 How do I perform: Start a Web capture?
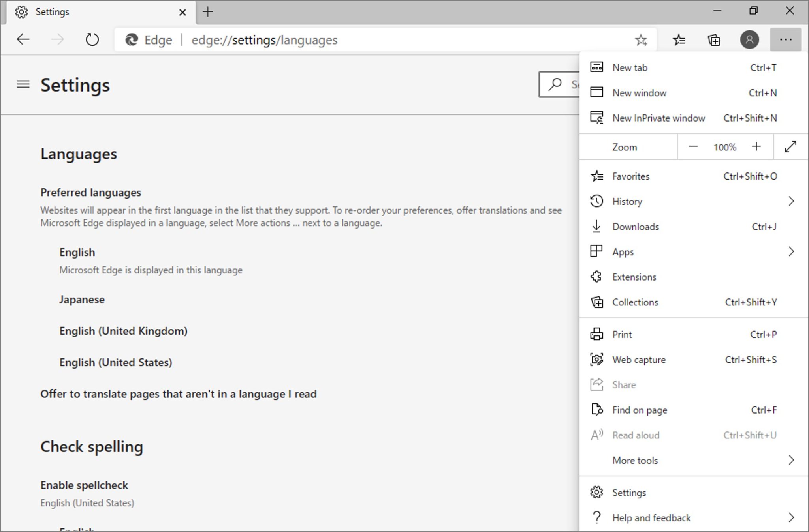coord(638,360)
